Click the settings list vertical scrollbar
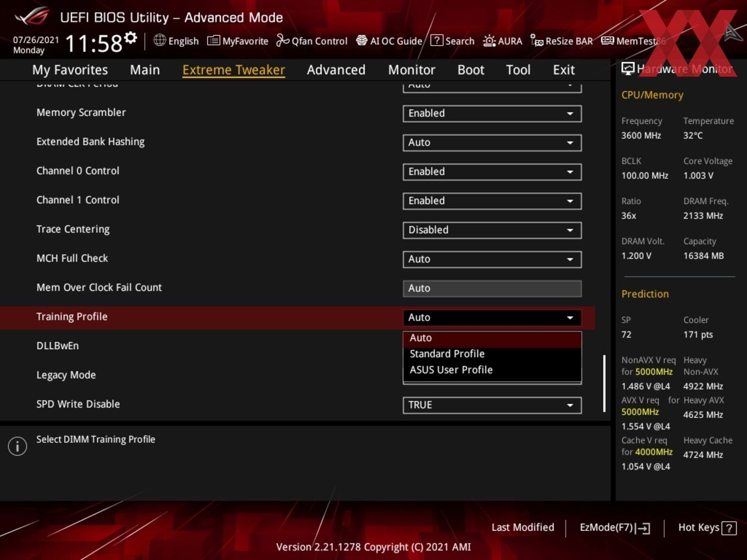This screenshot has height=560, width=747. point(604,383)
